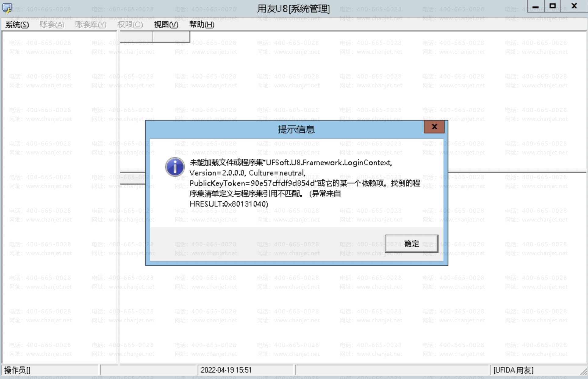Viewport: 588px width, 379px height.
Task: Click the blue information icon in dialog
Action: pyautogui.click(x=175, y=167)
